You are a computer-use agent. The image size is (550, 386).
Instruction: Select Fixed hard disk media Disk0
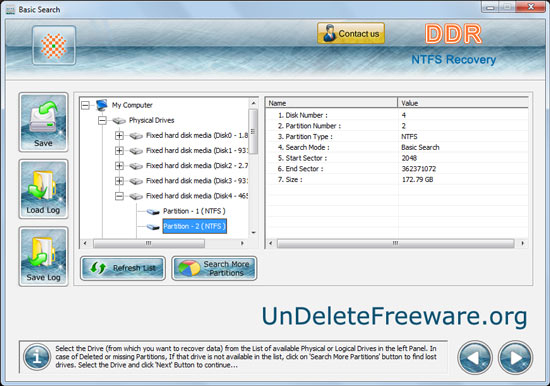197,135
